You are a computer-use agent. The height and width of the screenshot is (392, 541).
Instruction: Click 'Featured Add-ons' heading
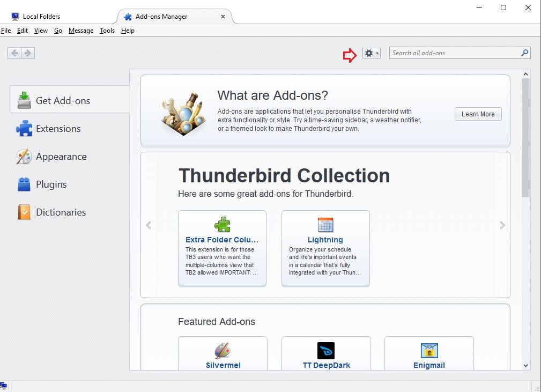coord(216,321)
